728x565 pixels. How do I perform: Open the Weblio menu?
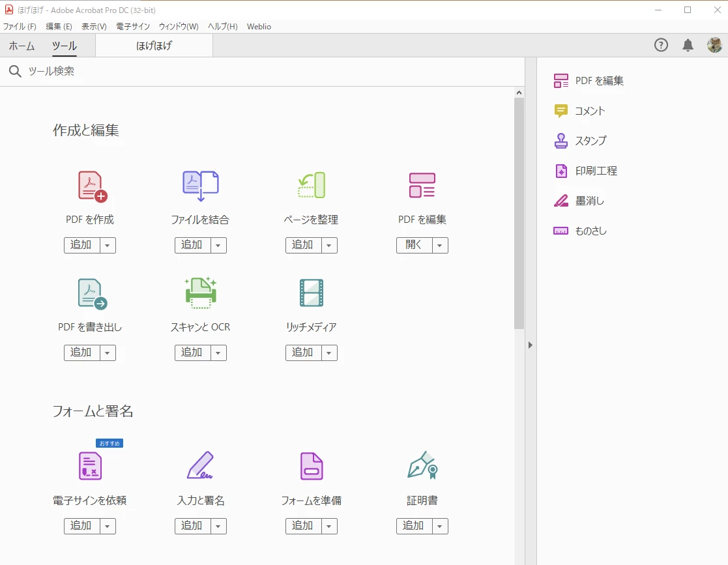click(x=259, y=27)
